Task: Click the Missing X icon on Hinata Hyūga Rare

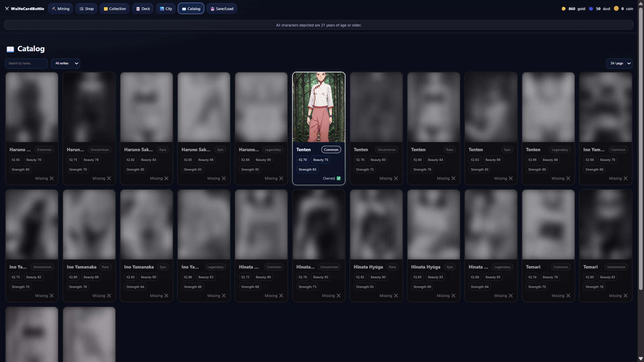Action: click(x=396, y=296)
